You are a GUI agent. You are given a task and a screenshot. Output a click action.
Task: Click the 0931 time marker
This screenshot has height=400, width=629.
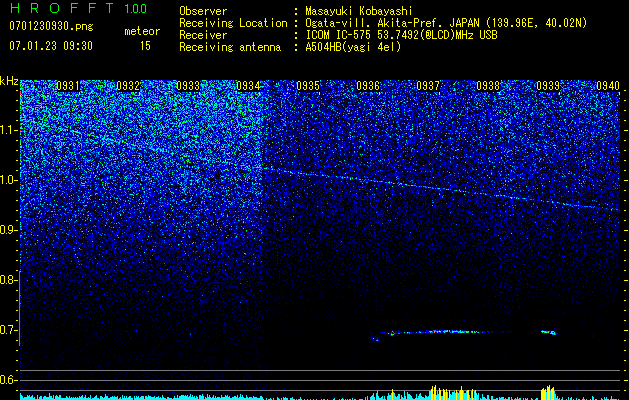[67, 86]
